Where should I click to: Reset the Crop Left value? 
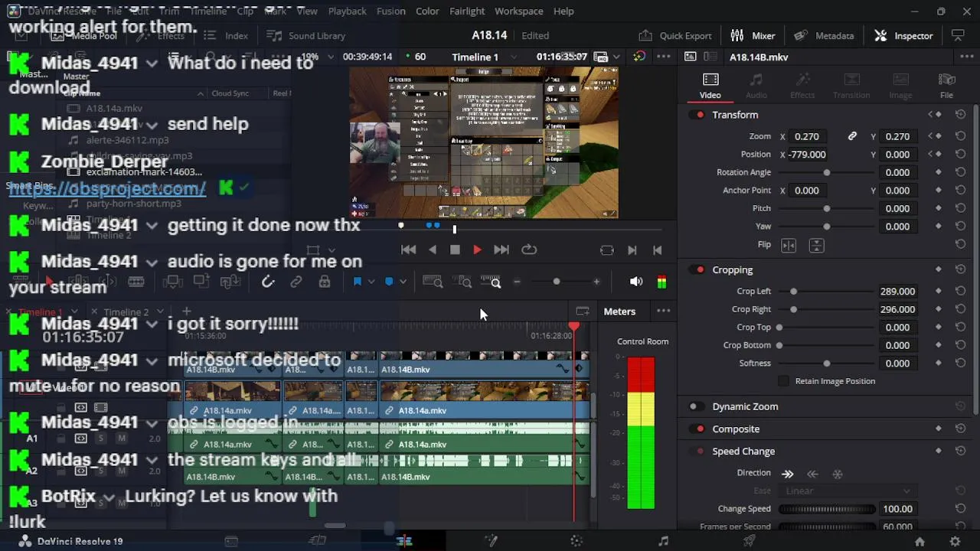(960, 292)
